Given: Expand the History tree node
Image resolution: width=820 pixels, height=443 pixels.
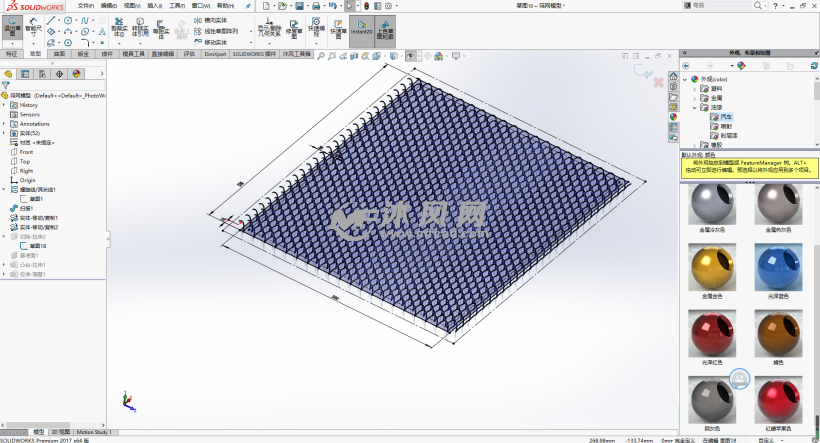Looking at the screenshot, I should pos(4,105).
